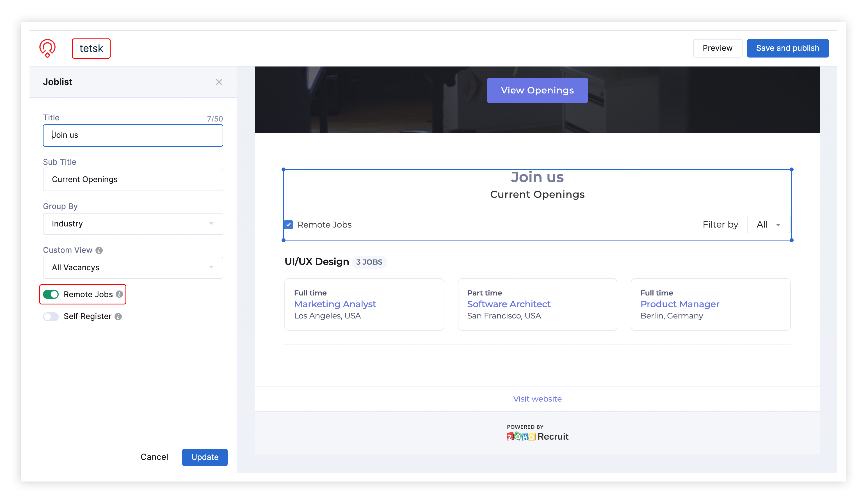The height and width of the screenshot is (502, 868).
Task: Click the Self Register info icon
Action: tap(118, 317)
